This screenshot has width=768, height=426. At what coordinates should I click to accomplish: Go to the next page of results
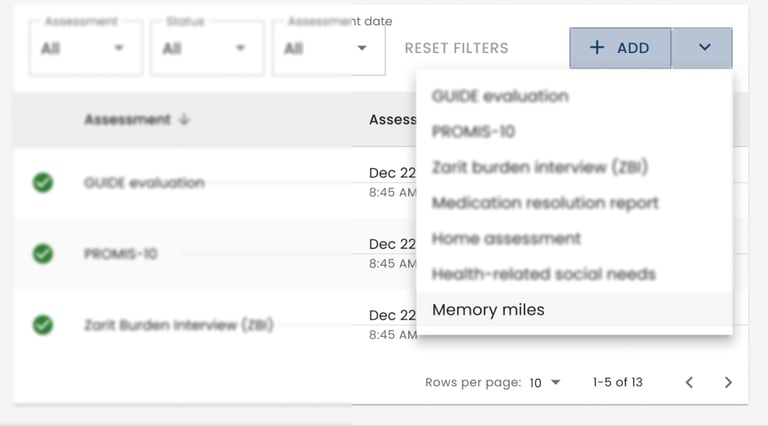click(728, 382)
